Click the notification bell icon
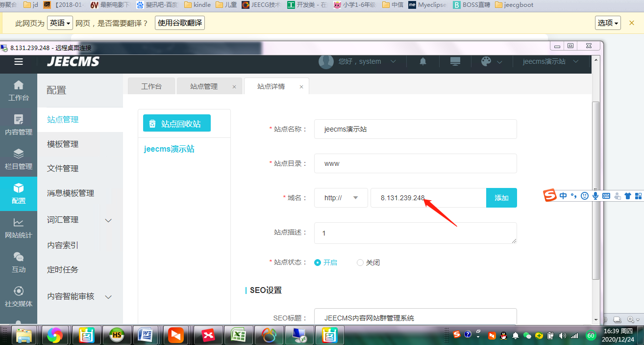 tap(422, 61)
